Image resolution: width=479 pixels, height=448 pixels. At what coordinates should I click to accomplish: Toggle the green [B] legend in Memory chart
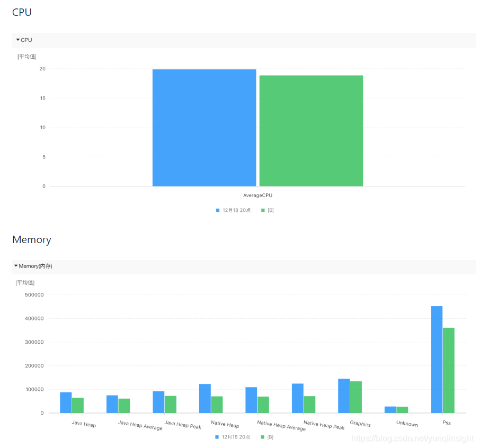tap(267, 437)
